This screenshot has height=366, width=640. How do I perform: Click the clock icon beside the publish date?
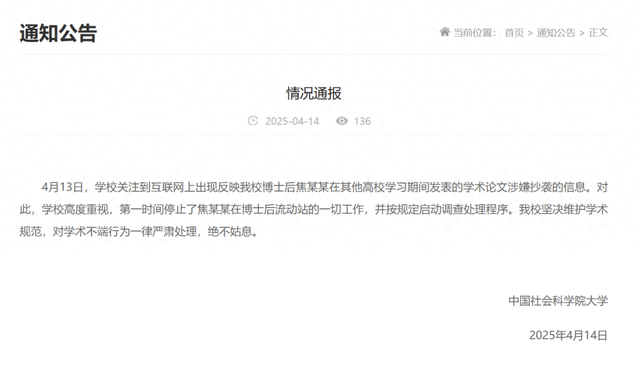coord(253,121)
